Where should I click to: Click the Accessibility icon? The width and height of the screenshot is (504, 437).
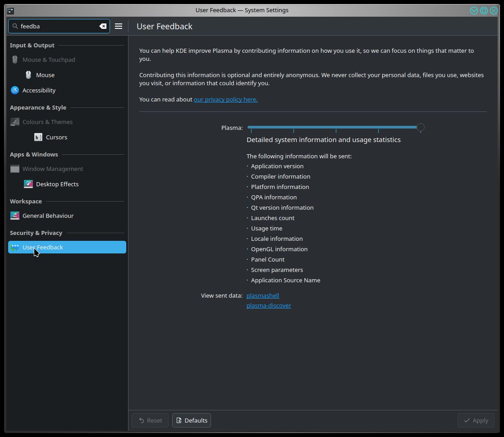coord(15,90)
